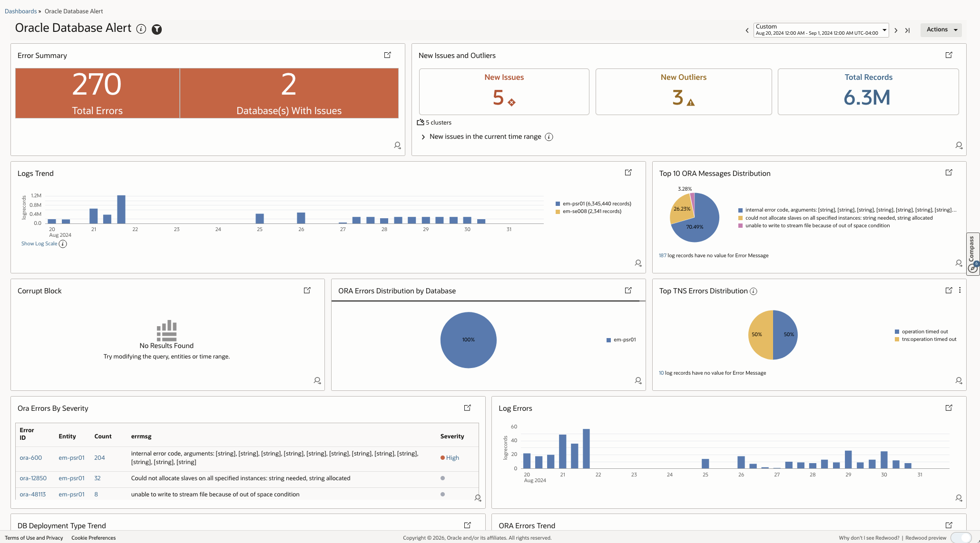This screenshot has height=543, width=980.
Task: Open the 10 log records link under TNS errors
Action: [x=661, y=373]
